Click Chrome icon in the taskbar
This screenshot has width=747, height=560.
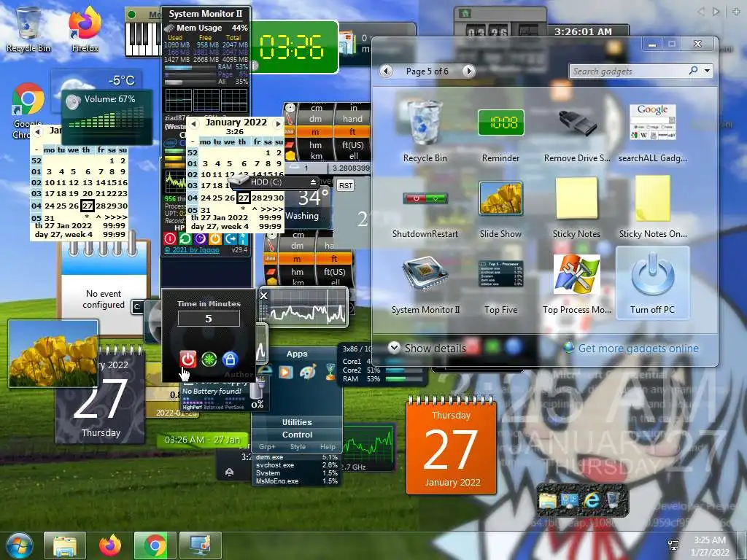[155, 545]
